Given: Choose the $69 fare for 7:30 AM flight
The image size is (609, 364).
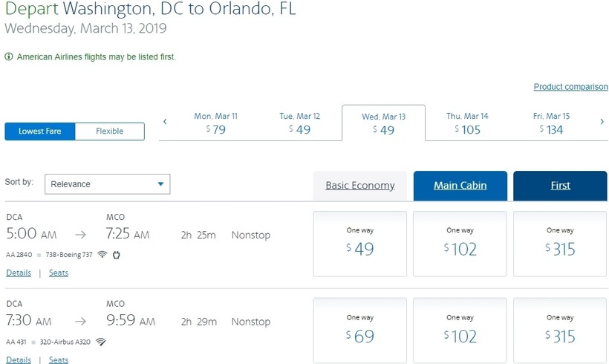Looking at the screenshot, I should (360, 331).
